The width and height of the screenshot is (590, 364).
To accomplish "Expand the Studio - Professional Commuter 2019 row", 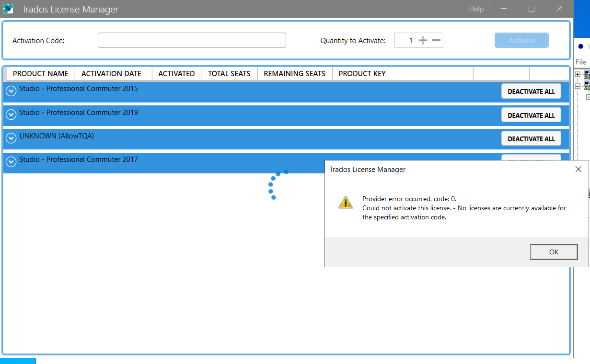I will pos(11,115).
